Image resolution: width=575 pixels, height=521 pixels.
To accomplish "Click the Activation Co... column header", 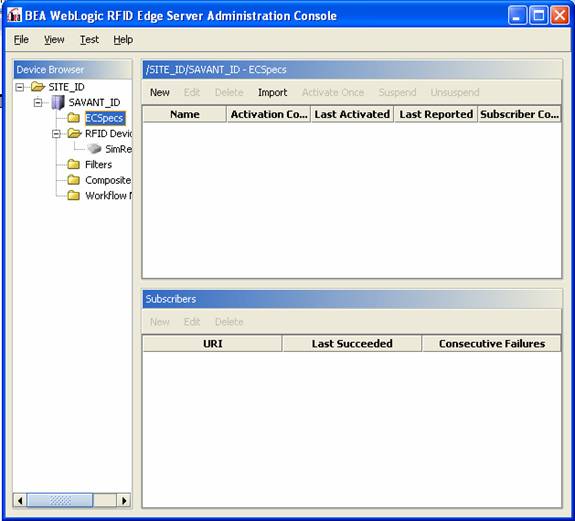I will [268, 114].
